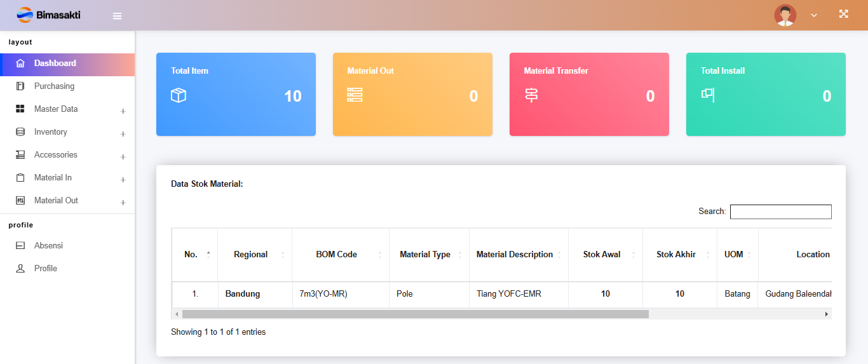
Task: Click the fullscreen toggle icon
Action: (843, 14)
